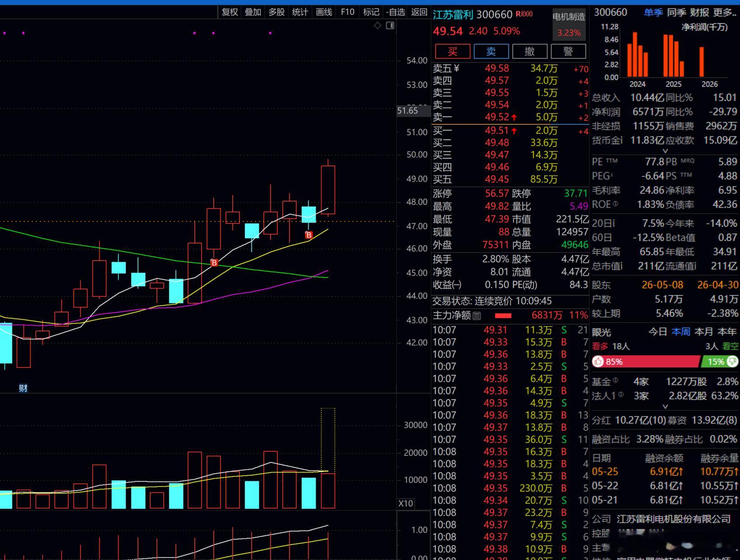
Task: Click the stock name 江苏雷利
Action: (453, 15)
